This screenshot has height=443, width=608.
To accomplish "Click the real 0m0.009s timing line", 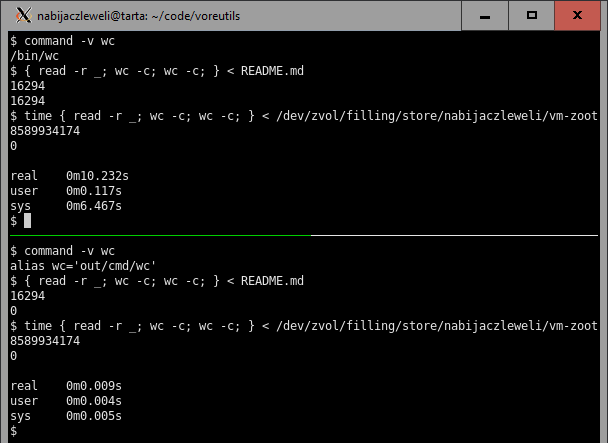I will [x=66, y=385].
